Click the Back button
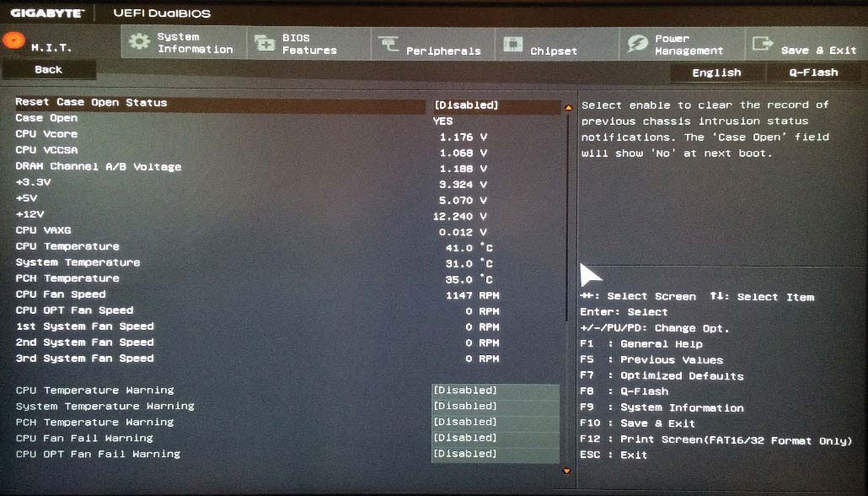 (49, 70)
